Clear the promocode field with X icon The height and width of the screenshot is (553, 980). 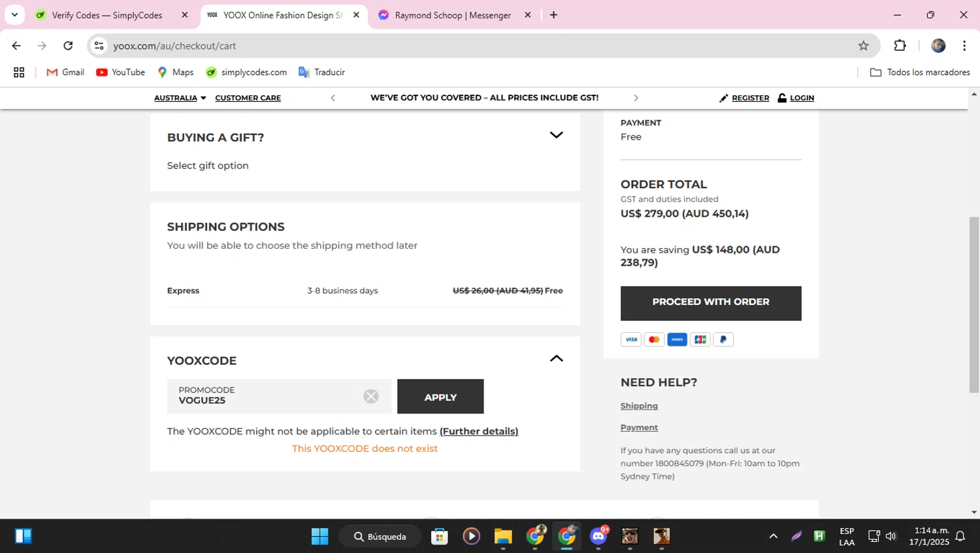[371, 396]
